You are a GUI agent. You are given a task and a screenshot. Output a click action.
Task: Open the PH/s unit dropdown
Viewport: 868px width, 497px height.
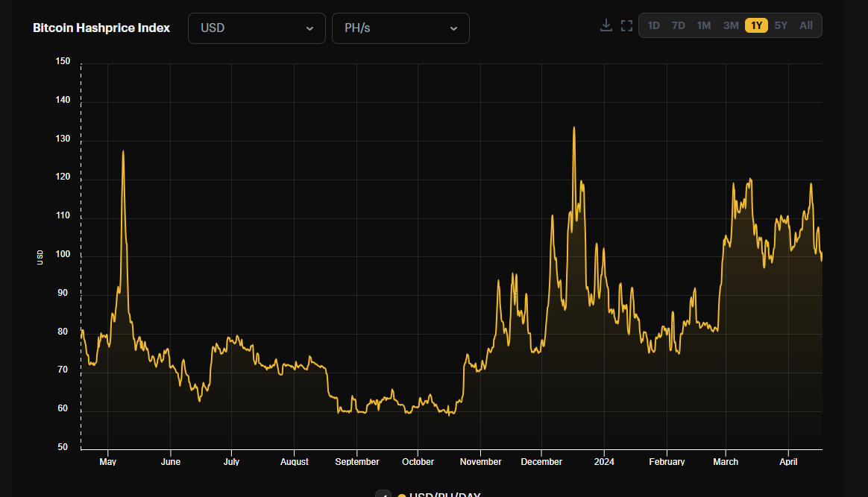pyautogui.click(x=400, y=28)
